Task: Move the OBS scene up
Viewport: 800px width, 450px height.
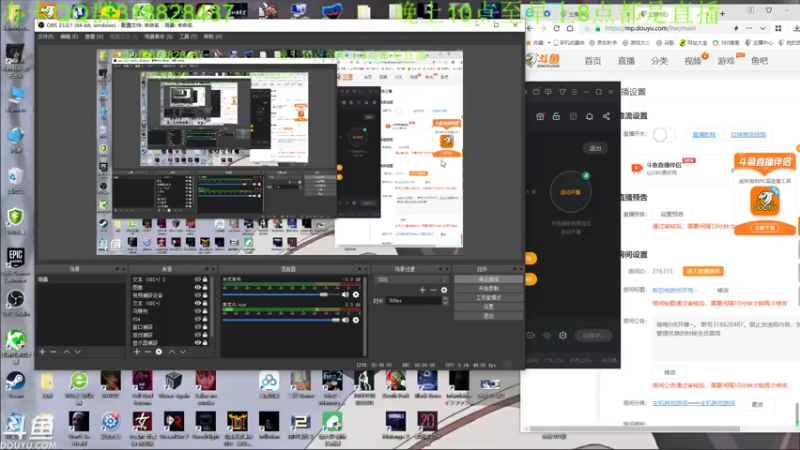Action: tap(66, 352)
